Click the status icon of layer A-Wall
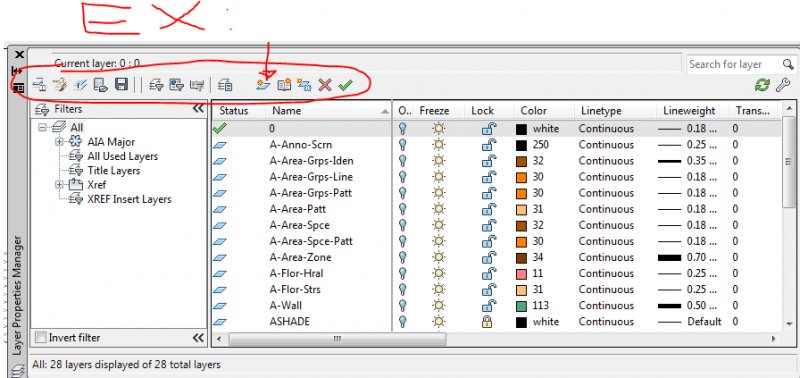The width and height of the screenshot is (800, 378). coord(219,306)
